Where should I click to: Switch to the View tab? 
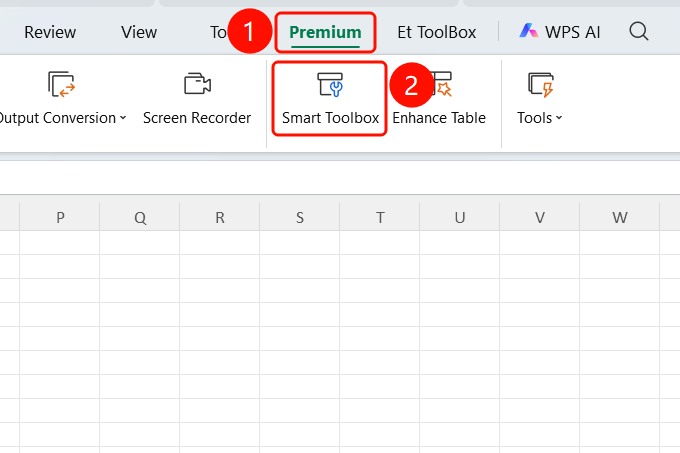point(139,32)
